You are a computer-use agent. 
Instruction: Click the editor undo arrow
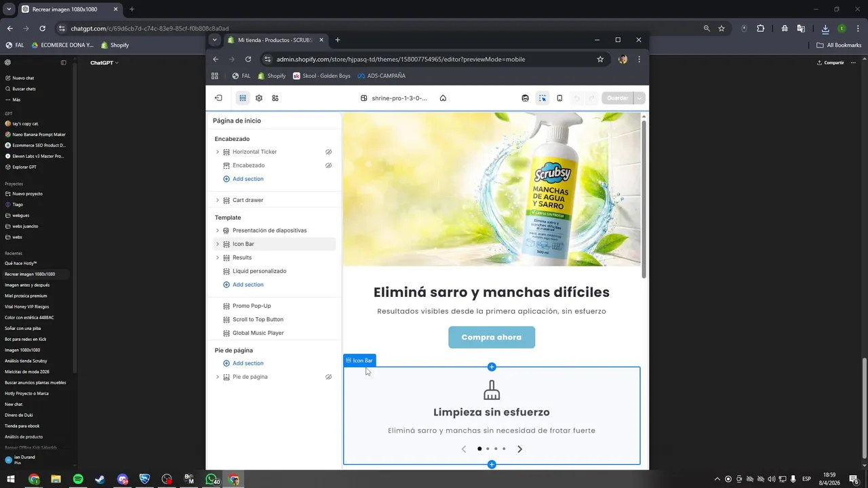[x=577, y=98]
